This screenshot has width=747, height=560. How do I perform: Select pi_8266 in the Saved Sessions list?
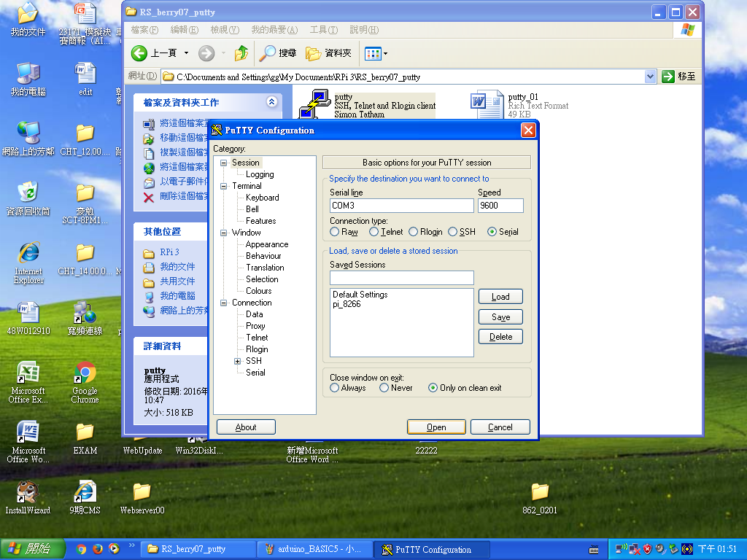[350, 306]
